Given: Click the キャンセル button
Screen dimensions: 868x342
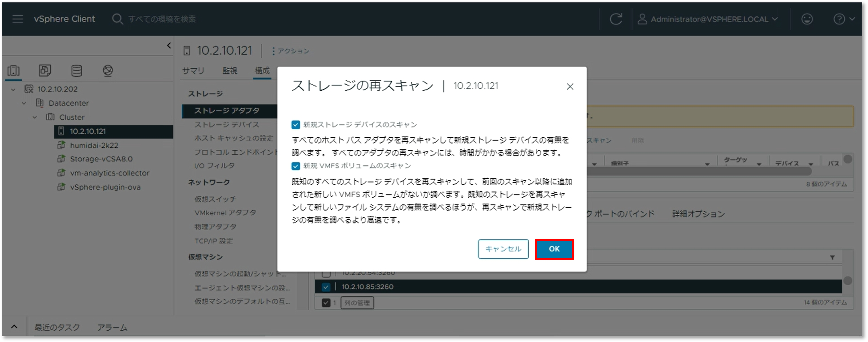Looking at the screenshot, I should coord(503,249).
